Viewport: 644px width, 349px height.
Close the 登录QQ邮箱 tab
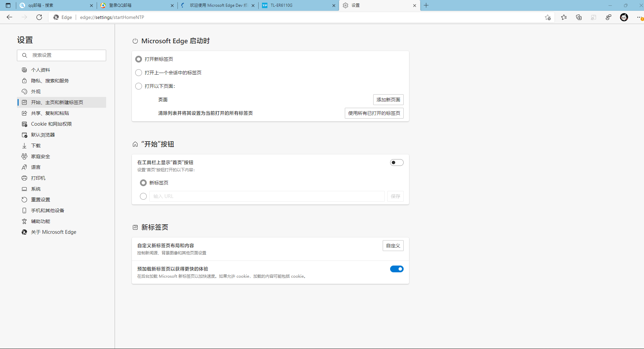pos(172,5)
